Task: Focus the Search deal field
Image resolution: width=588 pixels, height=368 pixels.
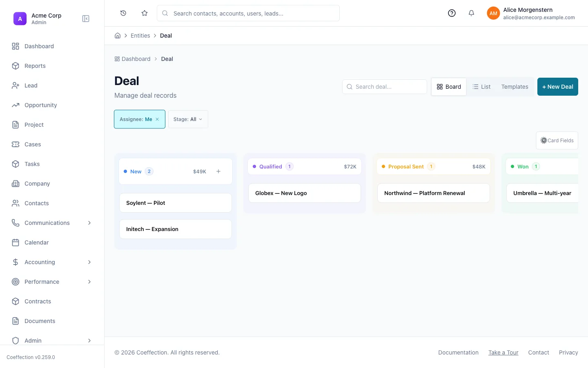Action: (x=385, y=87)
